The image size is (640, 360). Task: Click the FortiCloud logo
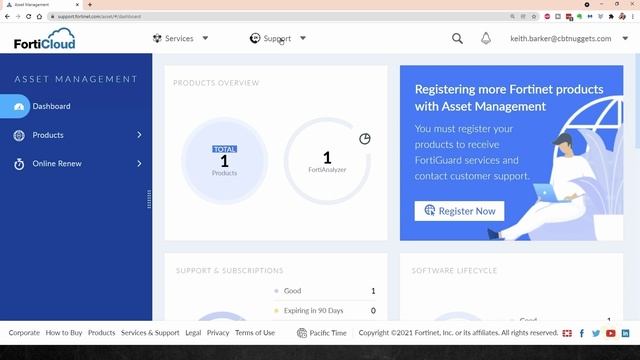44,39
